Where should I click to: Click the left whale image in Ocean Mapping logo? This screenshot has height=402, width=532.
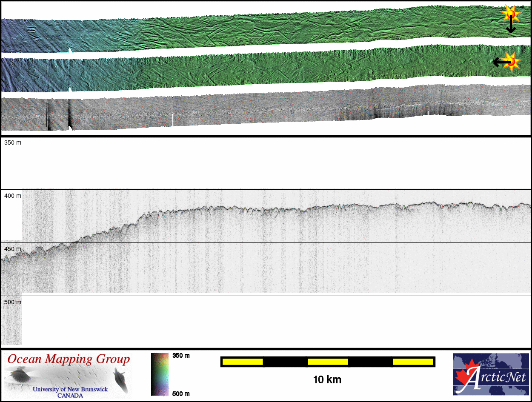point(20,375)
